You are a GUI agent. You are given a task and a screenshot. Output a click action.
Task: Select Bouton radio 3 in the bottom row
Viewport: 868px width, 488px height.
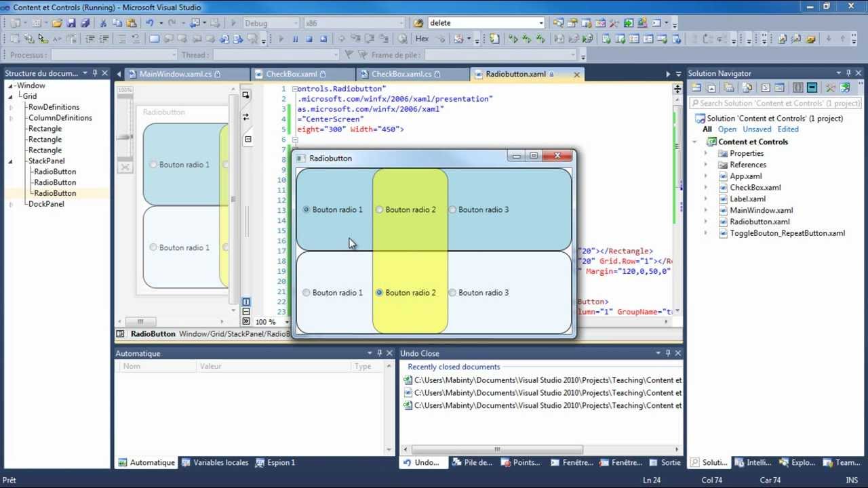[479, 293]
